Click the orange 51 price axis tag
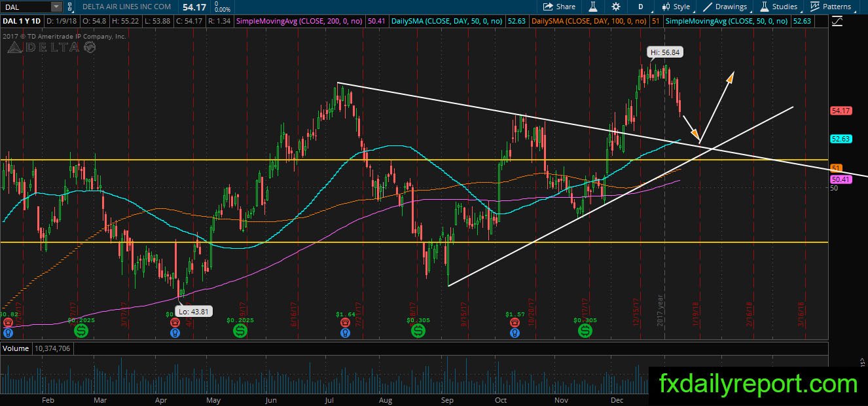 click(836, 168)
